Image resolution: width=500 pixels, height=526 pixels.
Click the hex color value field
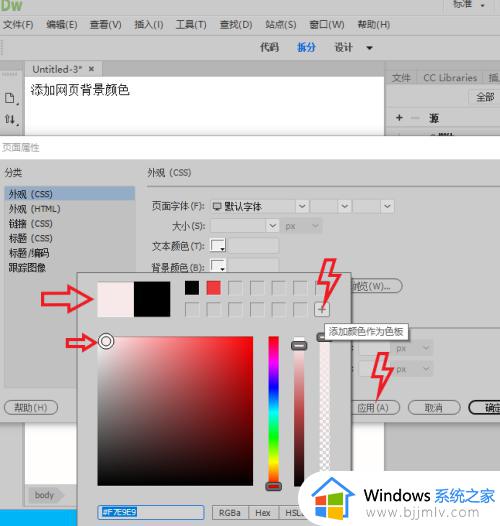151,512
